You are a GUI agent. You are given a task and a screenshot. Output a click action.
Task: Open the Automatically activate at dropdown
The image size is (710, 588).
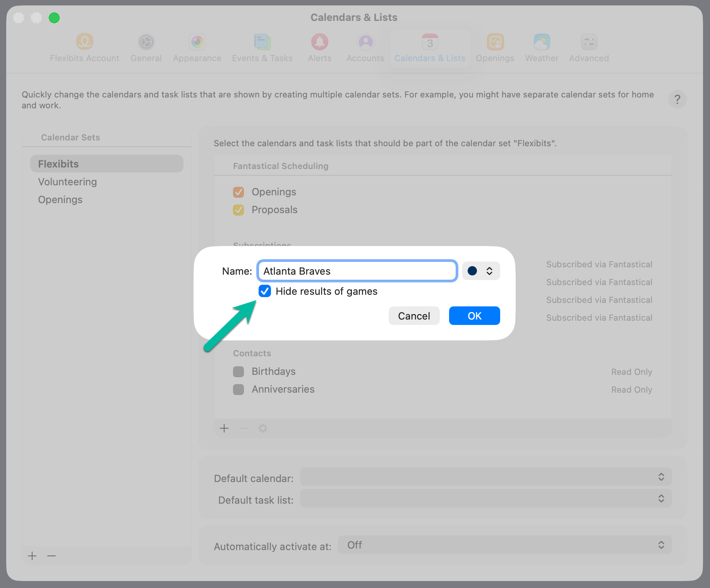point(505,545)
